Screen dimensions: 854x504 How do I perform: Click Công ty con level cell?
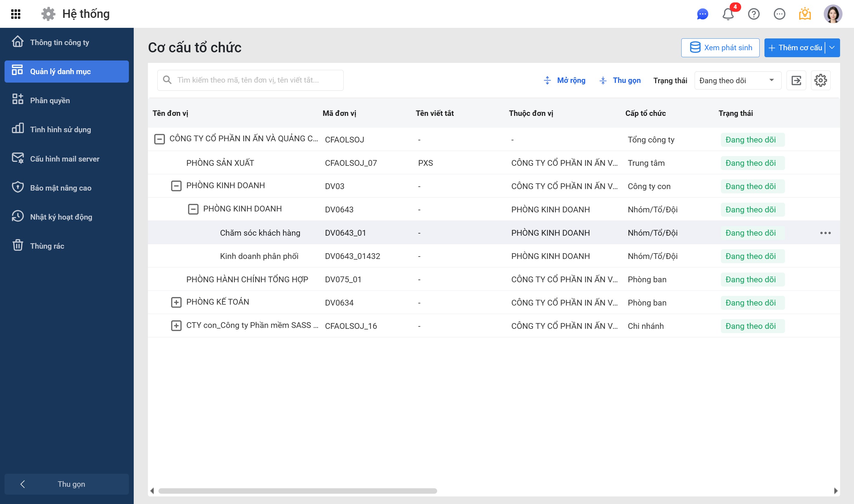pyautogui.click(x=649, y=186)
